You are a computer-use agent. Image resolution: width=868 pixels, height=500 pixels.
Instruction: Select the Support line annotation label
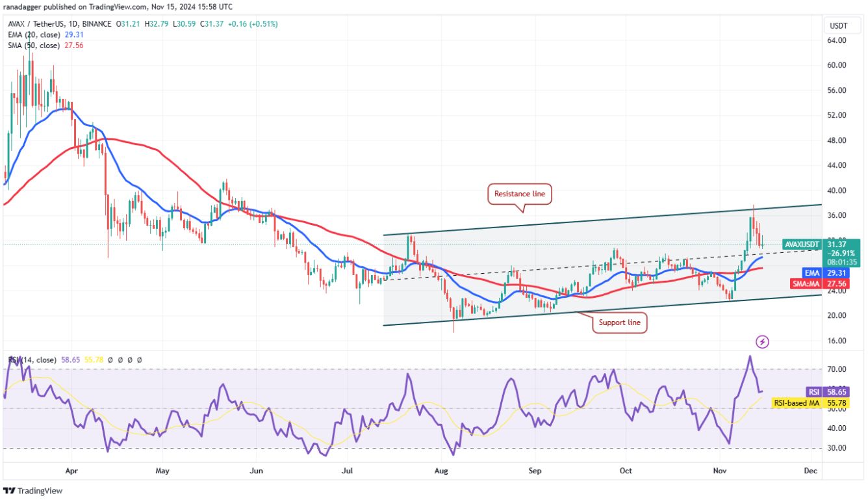(619, 322)
